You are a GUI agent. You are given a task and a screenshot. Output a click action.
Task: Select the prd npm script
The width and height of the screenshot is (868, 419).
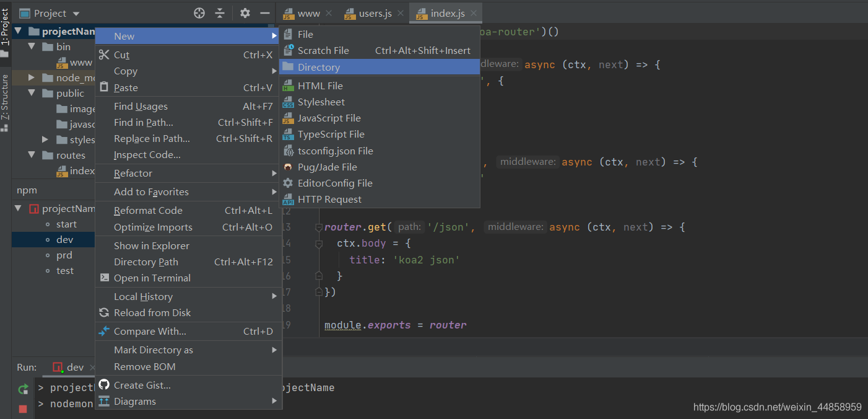pyautogui.click(x=64, y=255)
